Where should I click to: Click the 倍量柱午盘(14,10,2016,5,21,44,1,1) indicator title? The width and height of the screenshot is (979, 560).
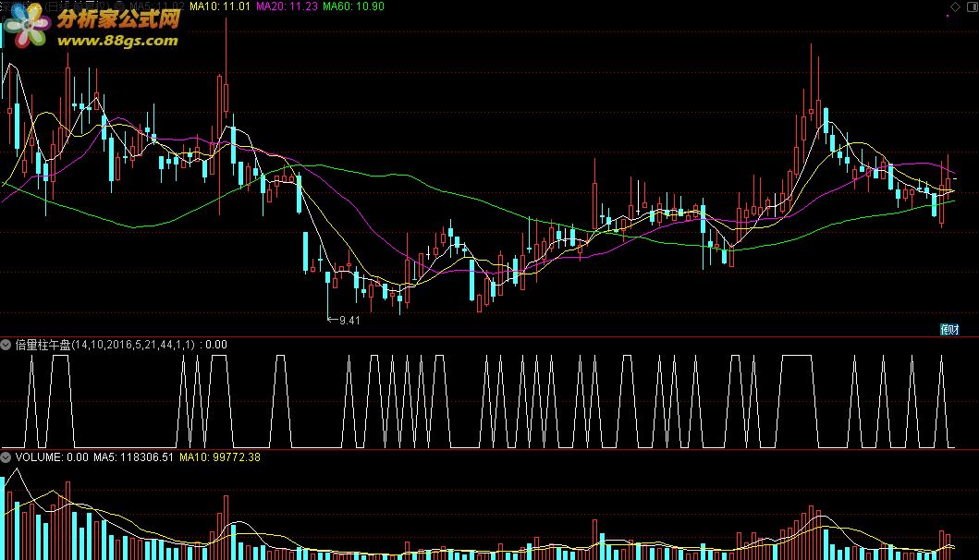[x=104, y=345]
